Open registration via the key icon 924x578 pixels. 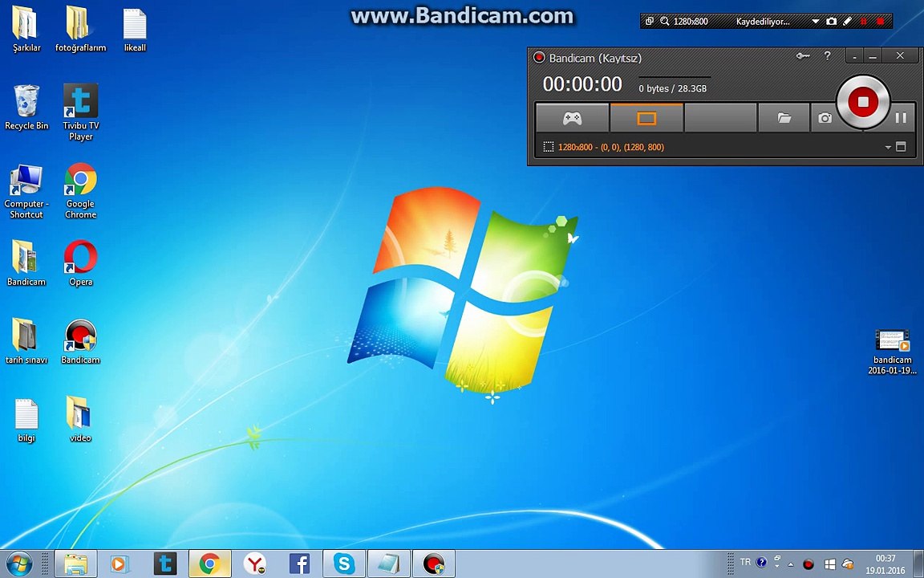pos(803,56)
